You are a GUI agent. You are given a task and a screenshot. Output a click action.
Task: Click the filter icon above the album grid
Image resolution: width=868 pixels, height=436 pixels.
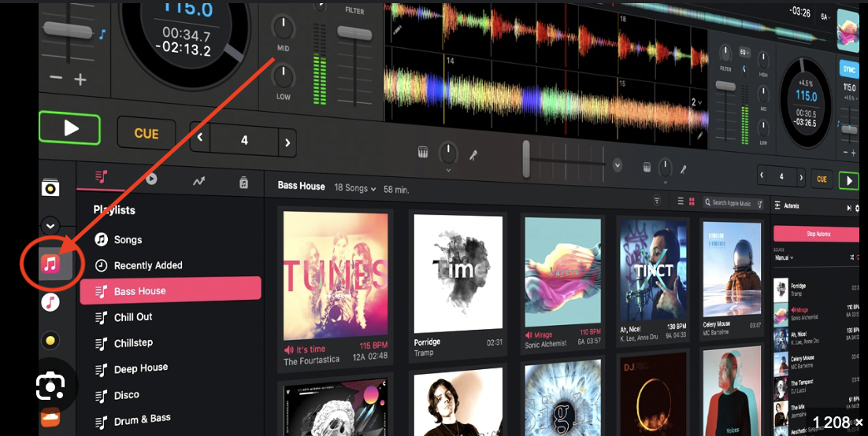(x=657, y=201)
